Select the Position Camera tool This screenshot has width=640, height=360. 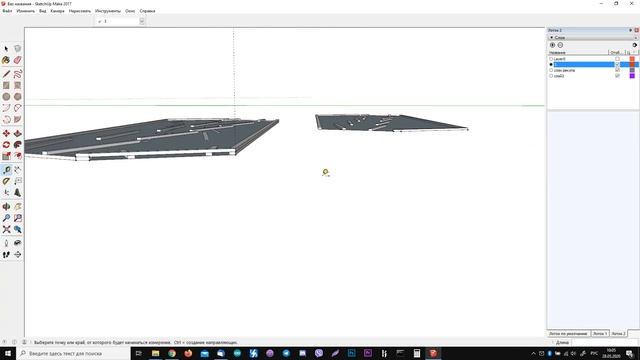6,243
